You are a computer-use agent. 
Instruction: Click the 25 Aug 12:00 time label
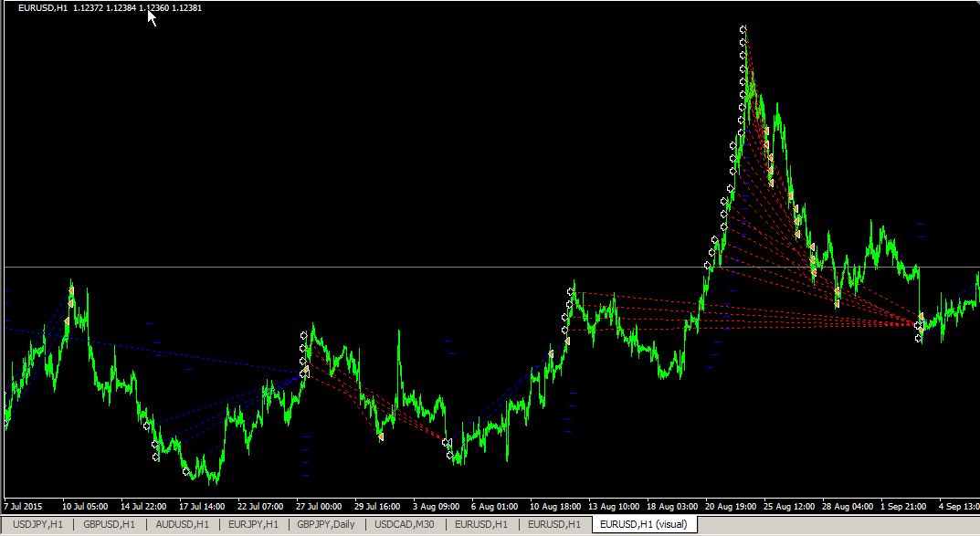pos(789,507)
